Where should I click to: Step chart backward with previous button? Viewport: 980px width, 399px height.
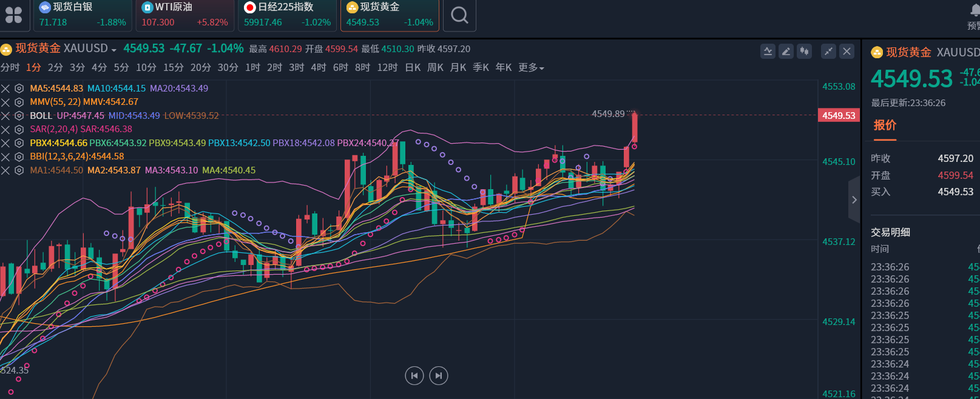pos(414,376)
